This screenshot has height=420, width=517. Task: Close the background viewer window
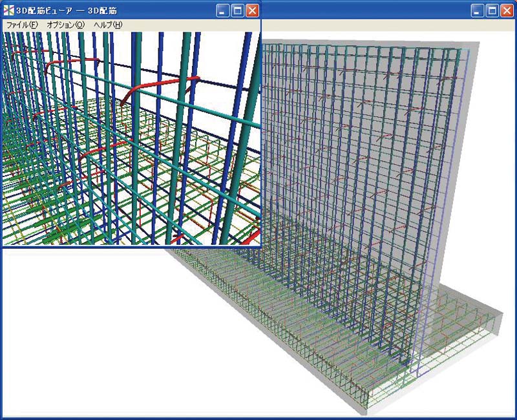(x=507, y=10)
